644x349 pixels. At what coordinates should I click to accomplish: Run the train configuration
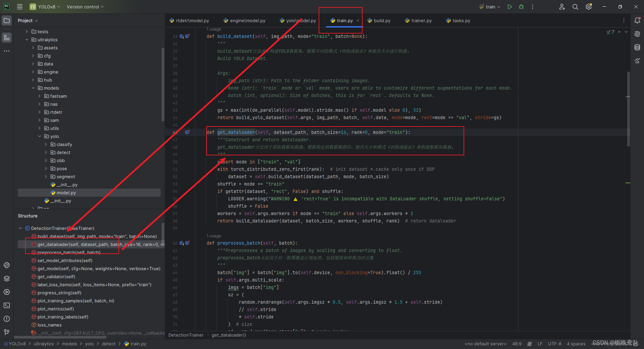point(510,7)
